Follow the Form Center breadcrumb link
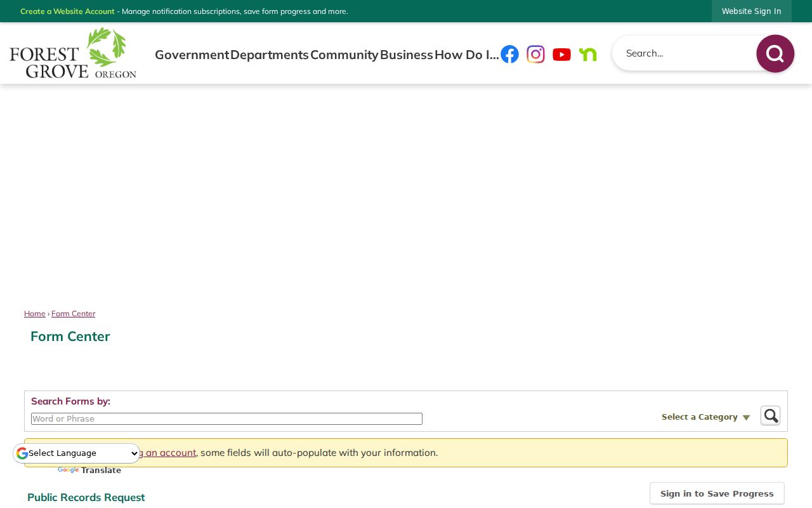 pos(74,314)
